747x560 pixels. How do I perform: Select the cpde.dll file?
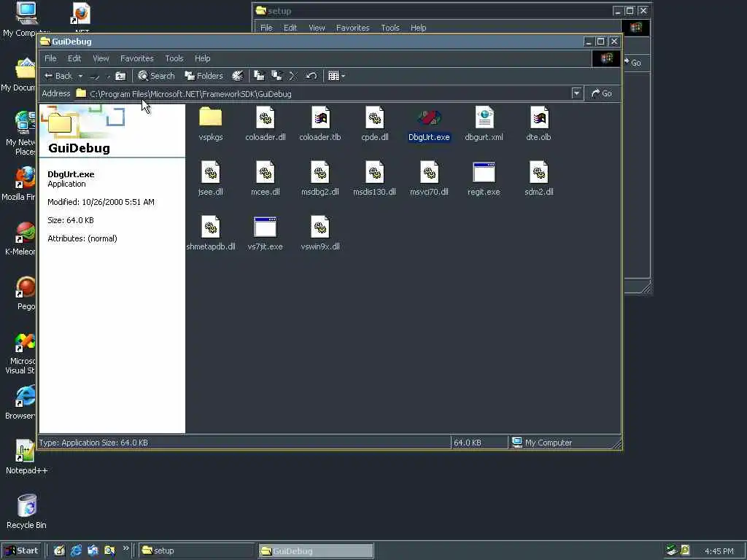click(x=375, y=124)
